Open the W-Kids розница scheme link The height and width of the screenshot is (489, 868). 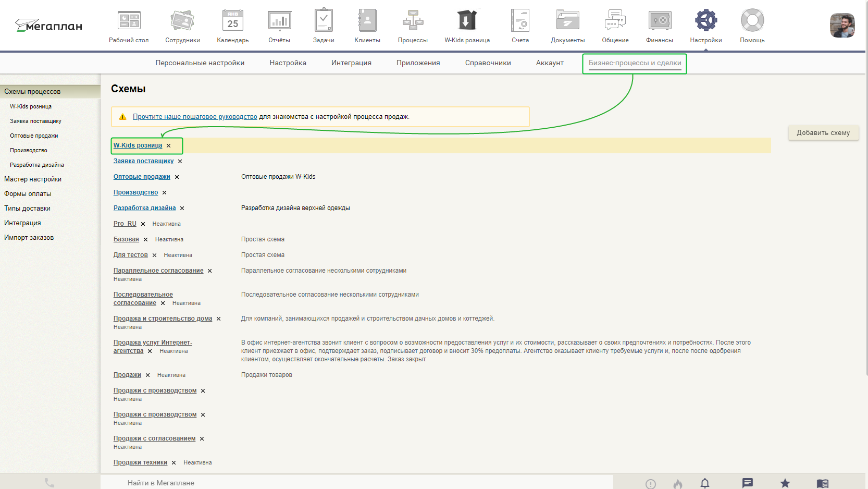(138, 145)
